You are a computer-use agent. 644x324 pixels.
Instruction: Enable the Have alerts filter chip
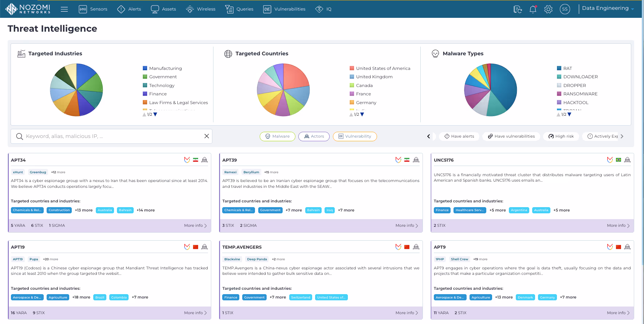[459, 137]
